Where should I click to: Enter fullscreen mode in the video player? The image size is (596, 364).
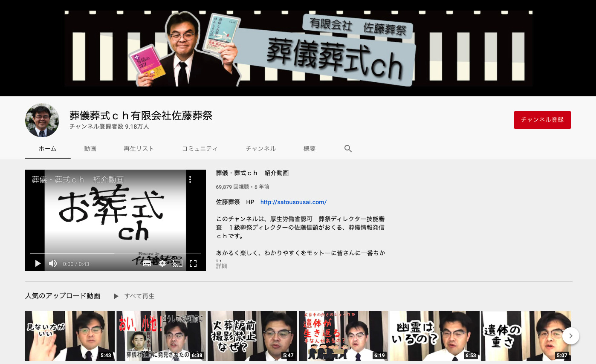pos(193,263)
